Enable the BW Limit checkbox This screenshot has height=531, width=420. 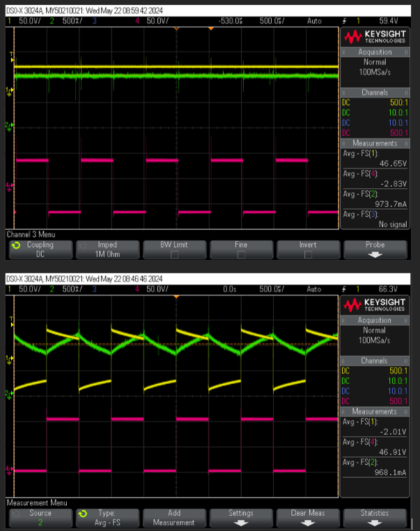[174, 254]
